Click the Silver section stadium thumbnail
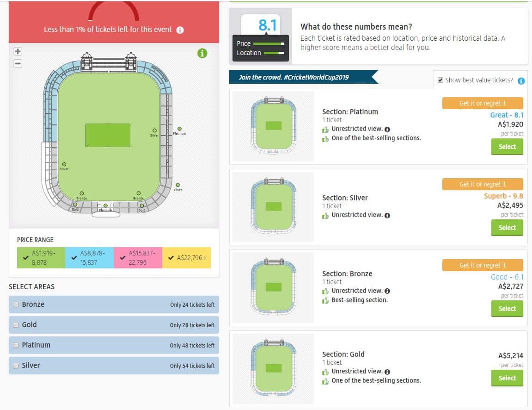 pyautogui.click(x=273, y=207)
